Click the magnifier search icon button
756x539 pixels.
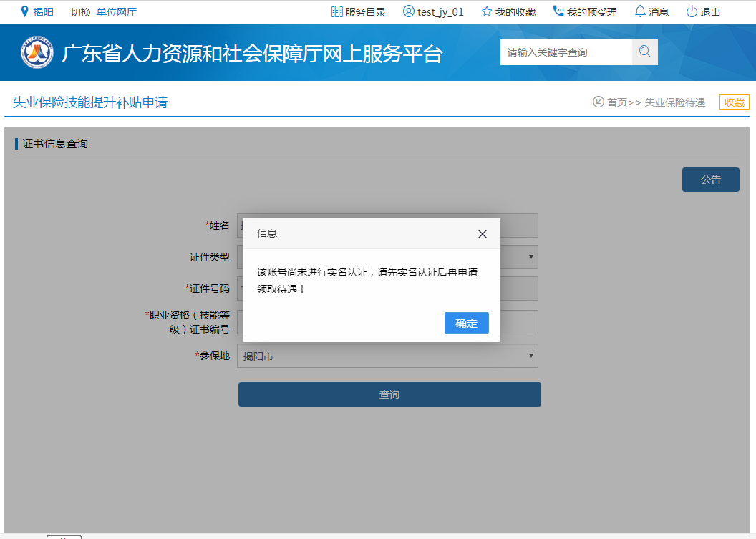(x=644, y=52)
